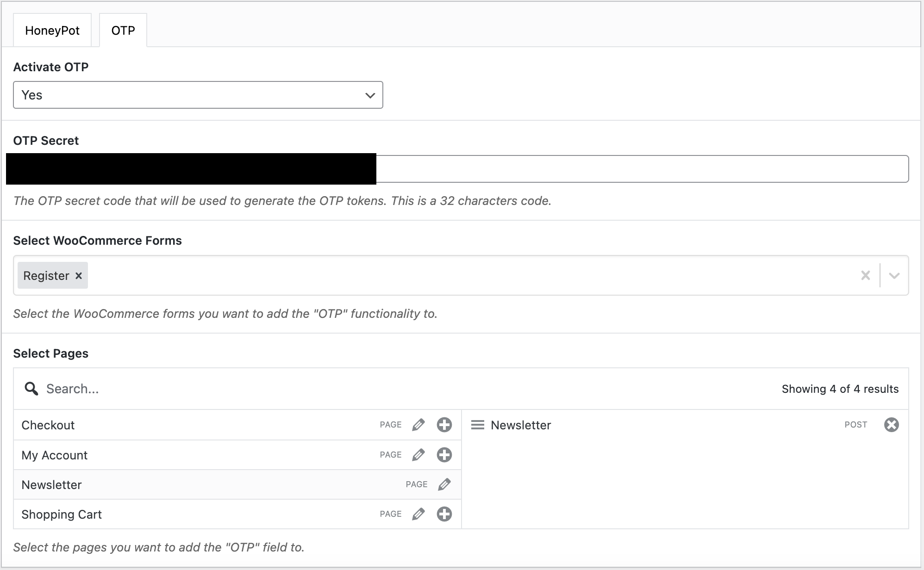Add the Shopping Cart page
The image size is (924, 570).
[x=444, y=514]
